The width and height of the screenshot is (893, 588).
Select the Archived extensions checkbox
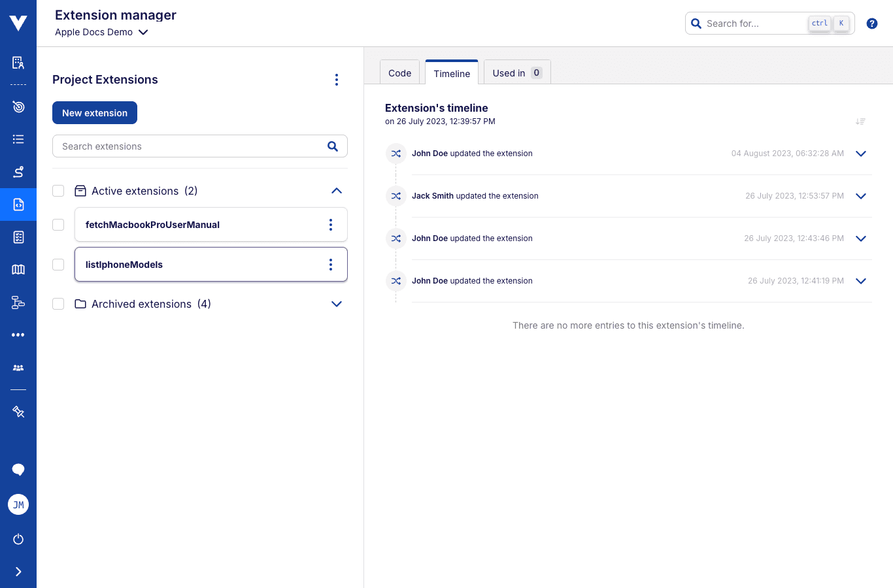coord(58,304)
